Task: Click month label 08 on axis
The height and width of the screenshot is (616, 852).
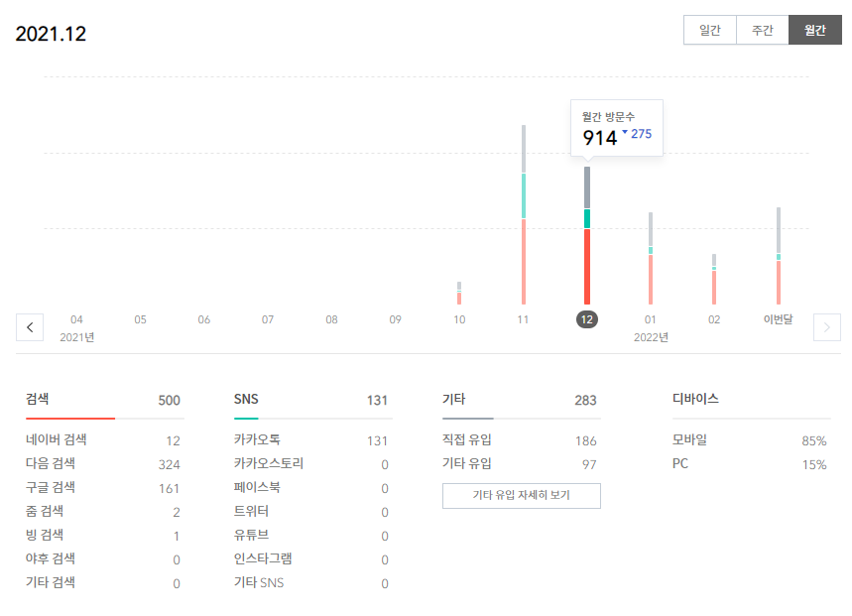Action: click(x=331, y=319)
